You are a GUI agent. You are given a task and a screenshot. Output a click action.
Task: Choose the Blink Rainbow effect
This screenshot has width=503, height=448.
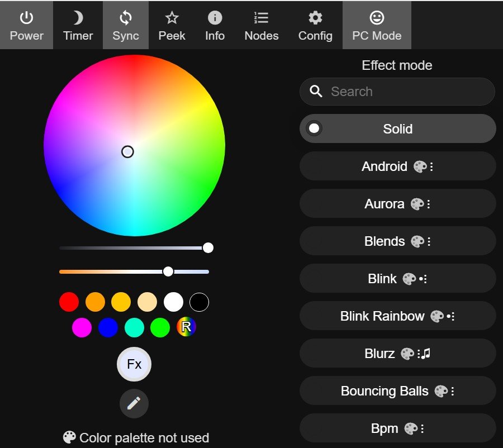tap(382, 316)
